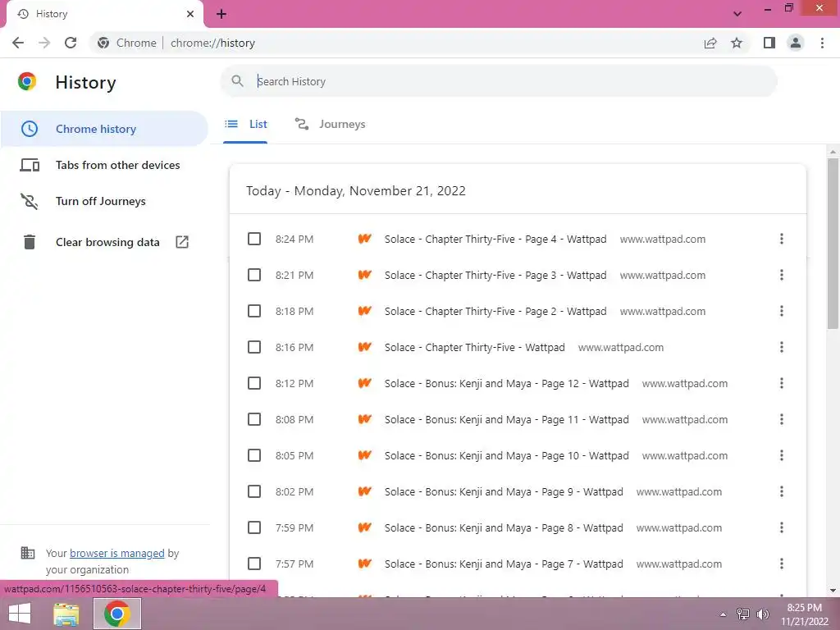Click scrollbar down arrow at bottom right
The width and height of the screenshot is (840, 630).
point(833,591)
